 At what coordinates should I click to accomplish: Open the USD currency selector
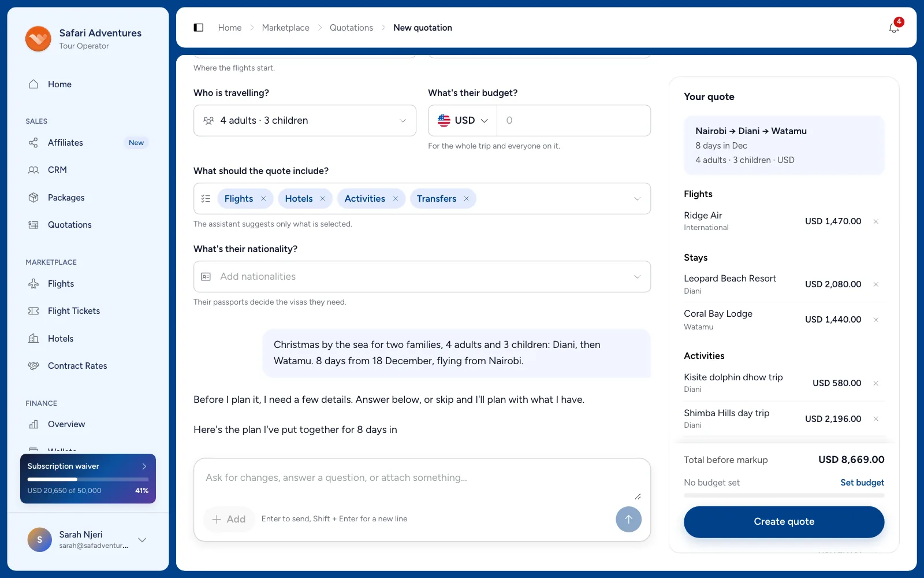[463, 120]
